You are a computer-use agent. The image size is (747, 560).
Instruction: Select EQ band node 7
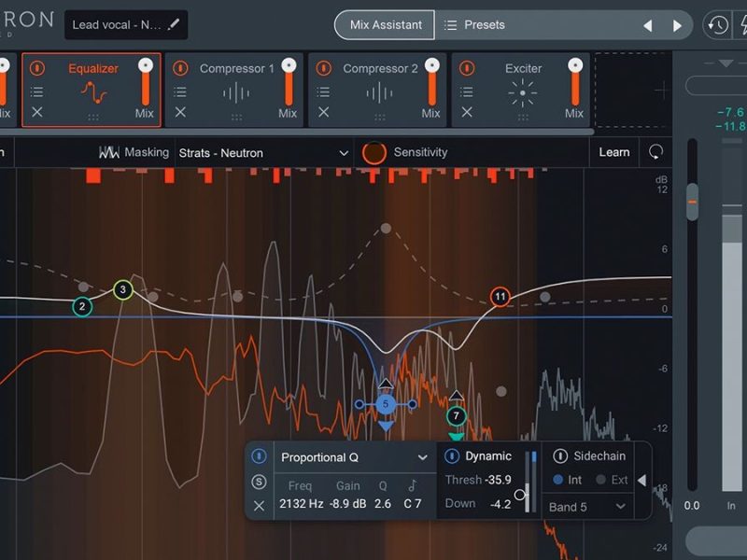point(456,415)
